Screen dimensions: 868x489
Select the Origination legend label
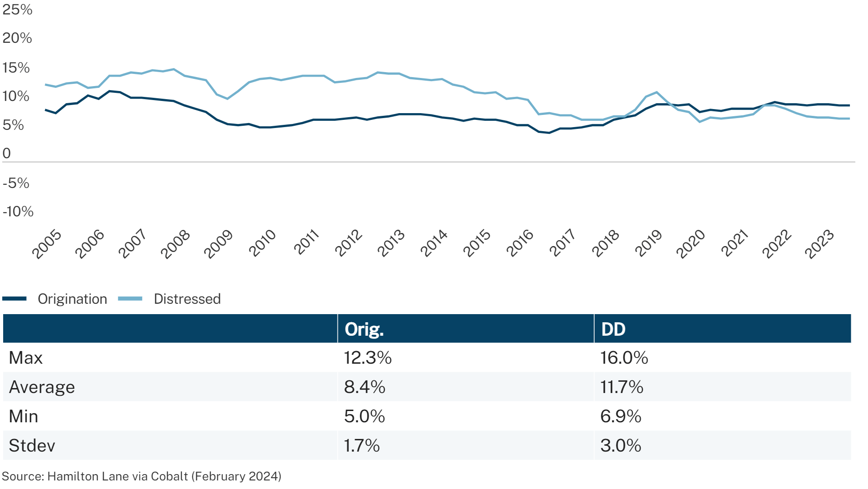(x=72, y=299)
